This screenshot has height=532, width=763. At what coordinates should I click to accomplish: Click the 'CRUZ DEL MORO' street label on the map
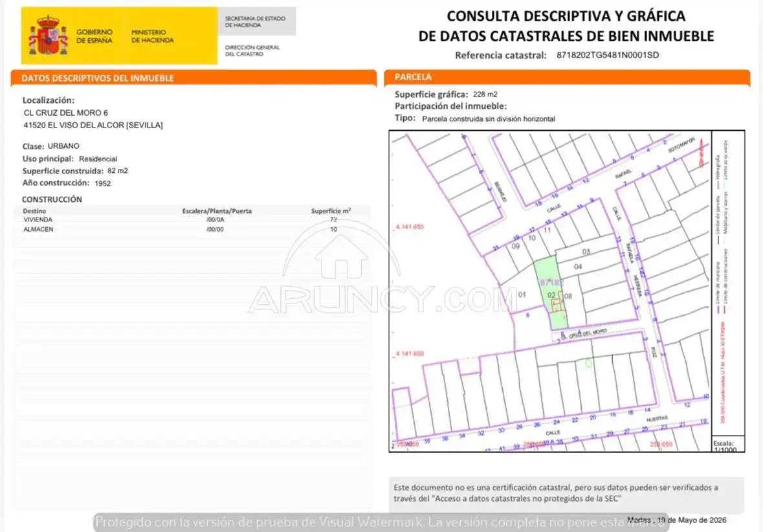(x=588, y=333)
